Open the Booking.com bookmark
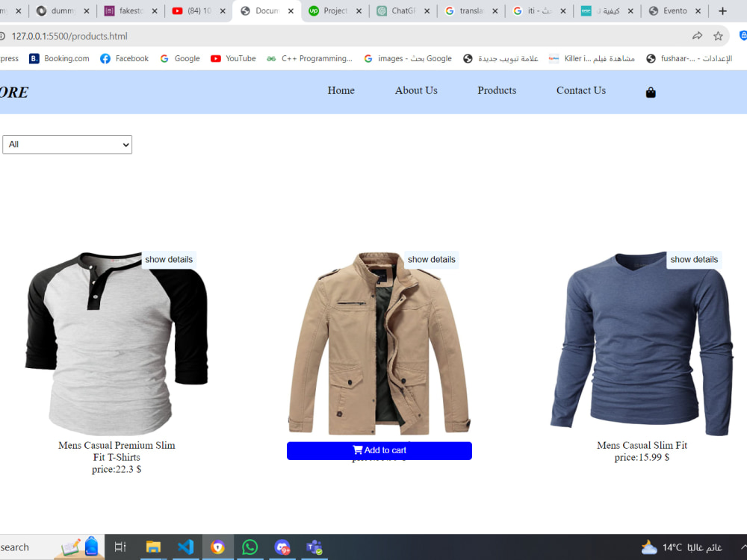 59,58
